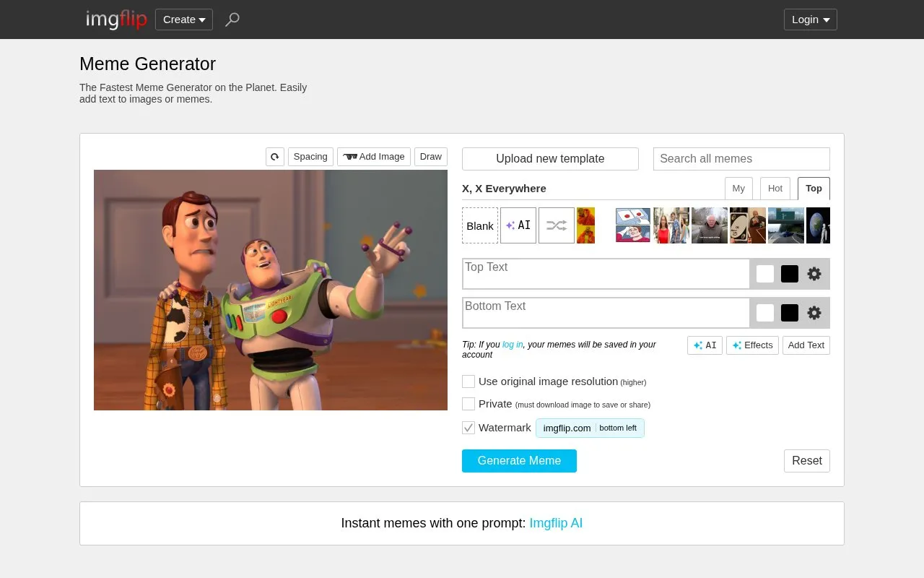Switch to the Top templates tab
Viewport: 924px width, 578px height.
coord(814,189)
